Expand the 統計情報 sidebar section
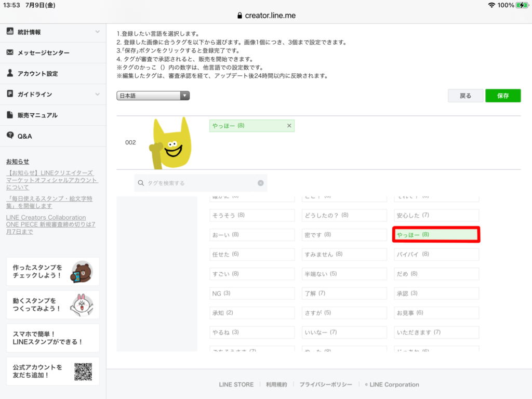 tap(96, 32)
